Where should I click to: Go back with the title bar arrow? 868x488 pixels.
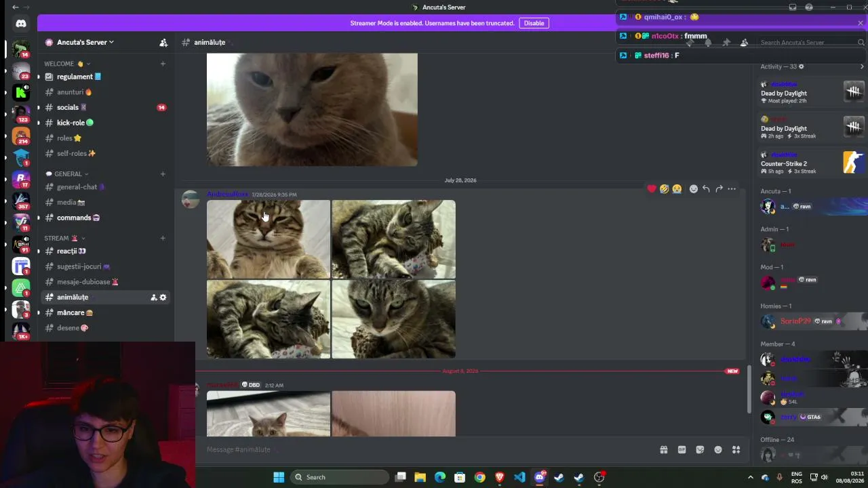click(16, 7)
